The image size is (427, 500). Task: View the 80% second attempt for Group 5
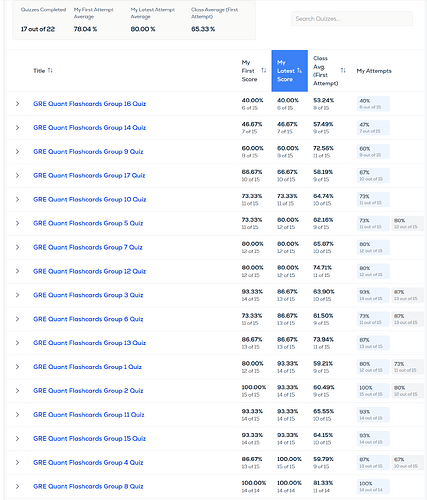coord(407,223)
